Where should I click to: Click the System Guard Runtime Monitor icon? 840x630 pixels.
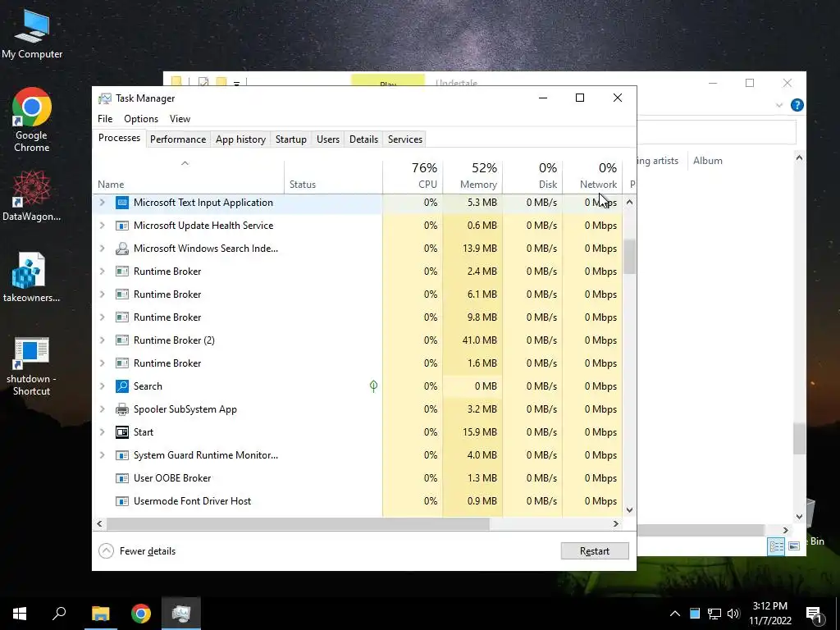click(x=122, y=455)
